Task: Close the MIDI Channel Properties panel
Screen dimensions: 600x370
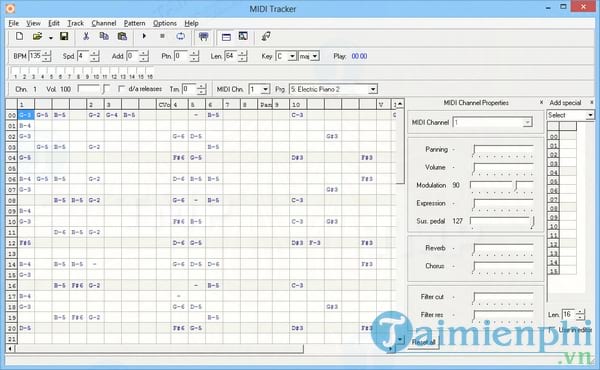Action: tap(541, 102)
